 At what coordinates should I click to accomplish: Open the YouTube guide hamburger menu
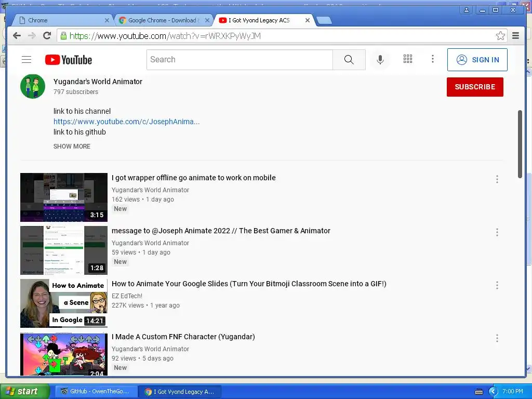pos(26,60)
